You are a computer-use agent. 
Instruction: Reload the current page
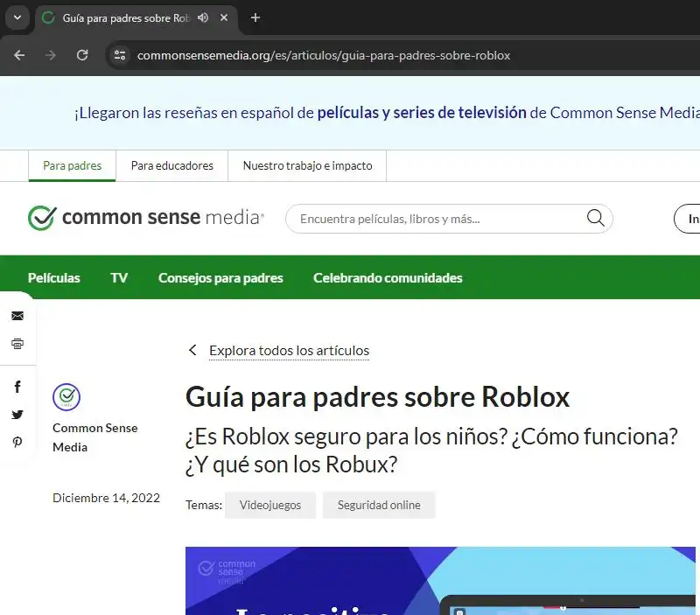(x=82, y=55)
